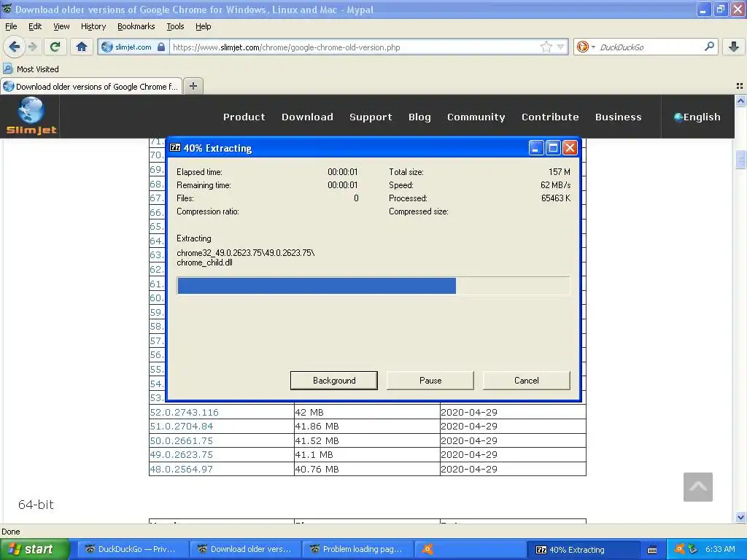Open the list all tabs icon
747x560 pixels.
point(740,86)
